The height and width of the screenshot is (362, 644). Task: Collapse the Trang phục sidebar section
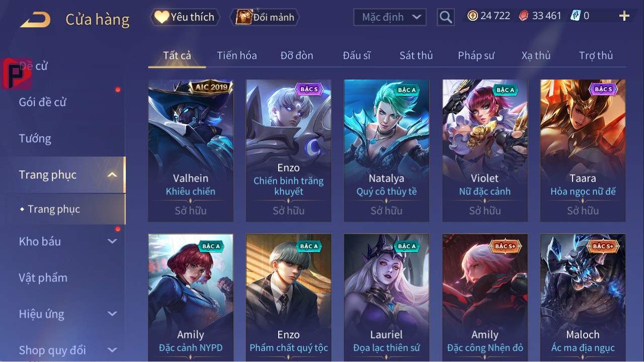pos(112,175)
